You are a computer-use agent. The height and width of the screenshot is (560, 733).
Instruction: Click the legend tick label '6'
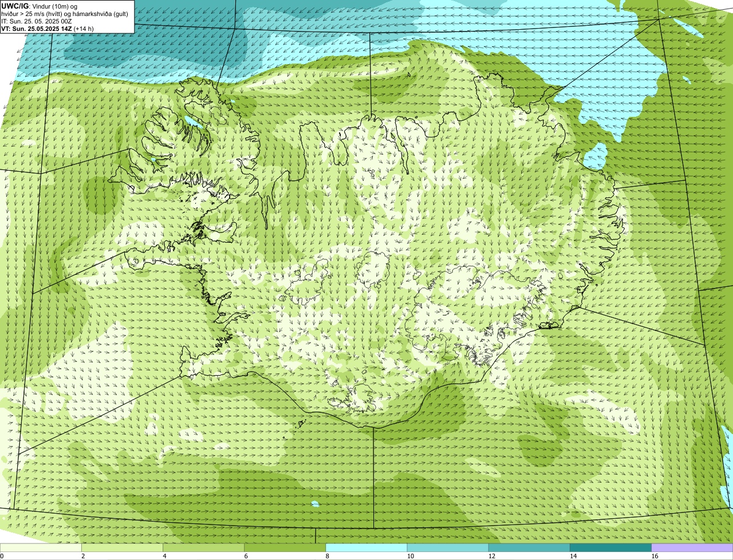(246, 556)
